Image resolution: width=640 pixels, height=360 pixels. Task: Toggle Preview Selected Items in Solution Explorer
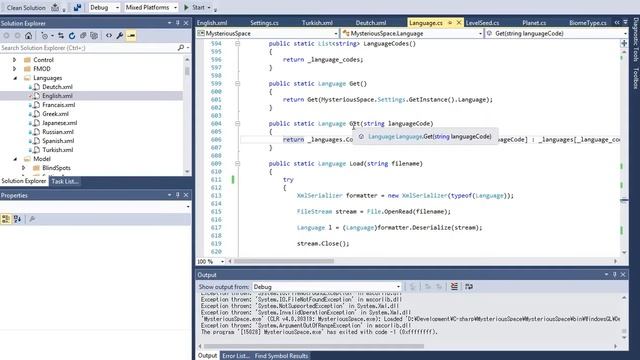131,36
